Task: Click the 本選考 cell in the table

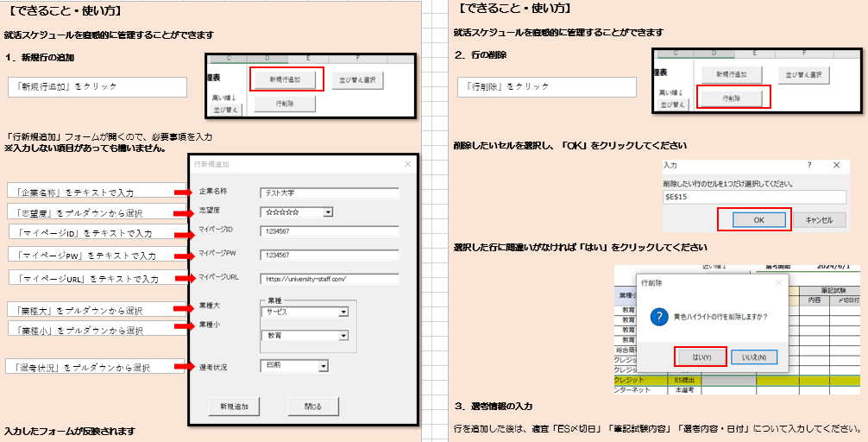Action: tap(685, 390)
